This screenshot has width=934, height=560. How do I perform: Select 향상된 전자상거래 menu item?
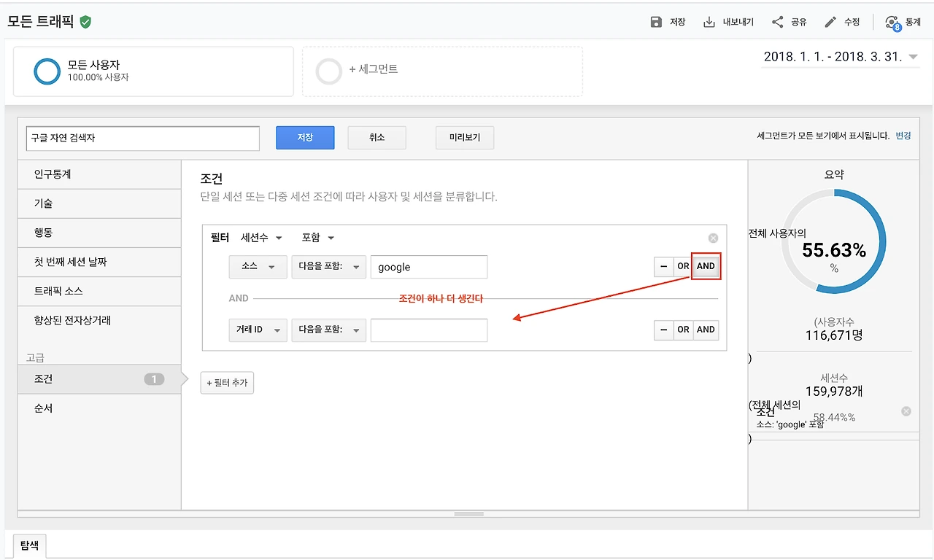point(99,321)
